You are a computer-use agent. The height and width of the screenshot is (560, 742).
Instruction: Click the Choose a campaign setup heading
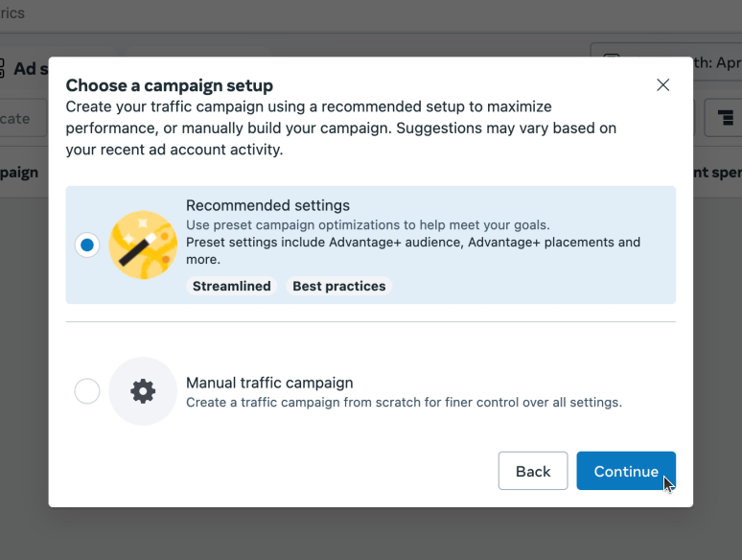[x=169, y=85]
